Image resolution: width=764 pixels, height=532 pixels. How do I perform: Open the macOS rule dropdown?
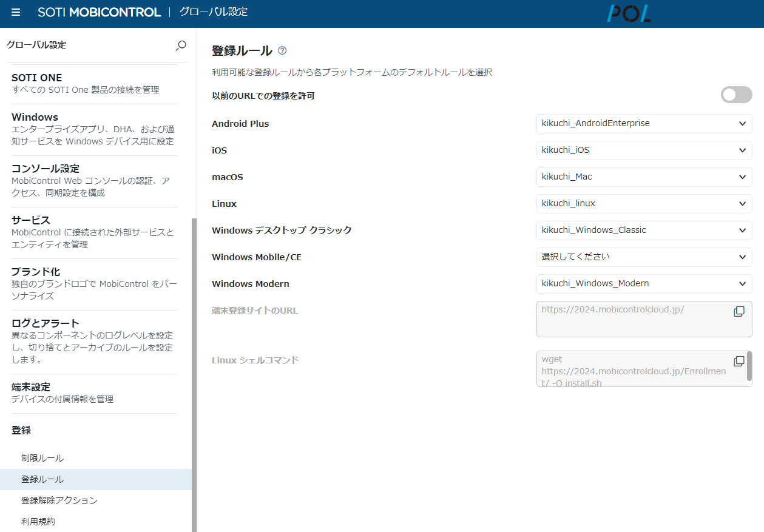click(x=644, y=177)
